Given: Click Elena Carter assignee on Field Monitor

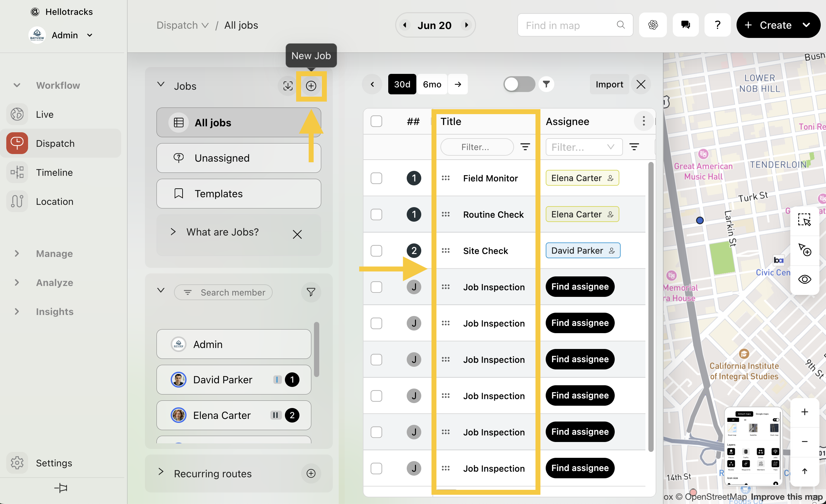Looking at the screenshot, I should (582, 178).
